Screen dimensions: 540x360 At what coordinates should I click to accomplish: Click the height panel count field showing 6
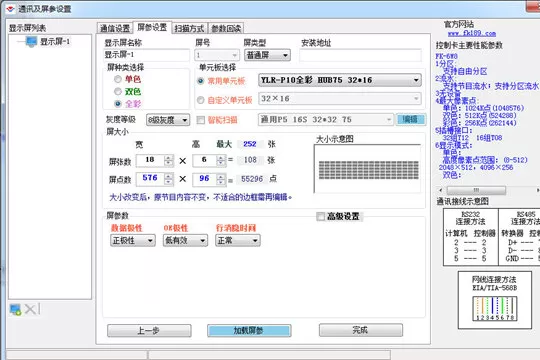(x=205, y=160)
